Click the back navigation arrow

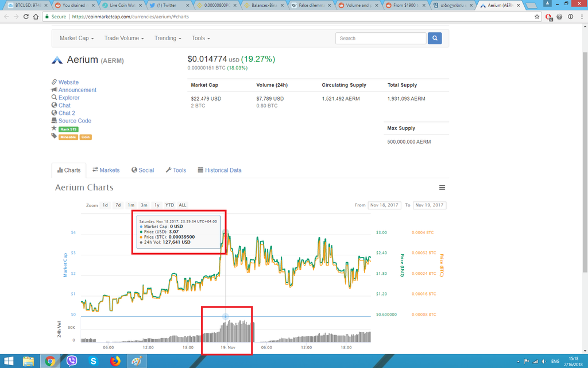[6, 17]
